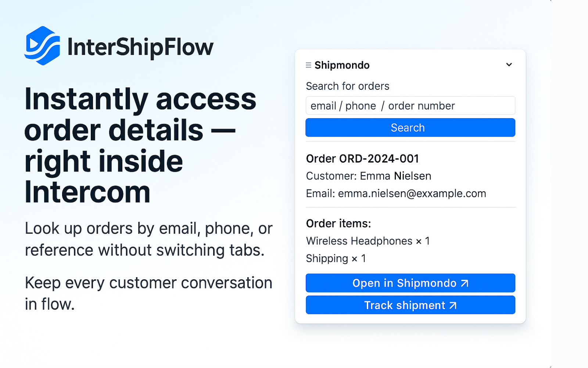Open the Shipmondo widget dropdown chevron
588x368 pixels.
pyautogui.click(x=509, y=64)
